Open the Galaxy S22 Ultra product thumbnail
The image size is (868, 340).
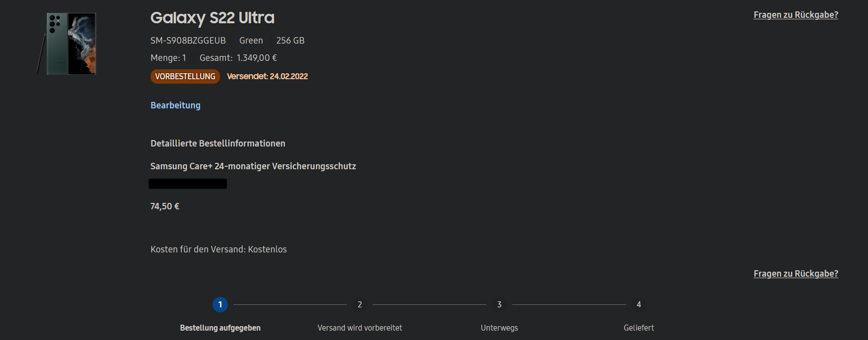[67, 44]
